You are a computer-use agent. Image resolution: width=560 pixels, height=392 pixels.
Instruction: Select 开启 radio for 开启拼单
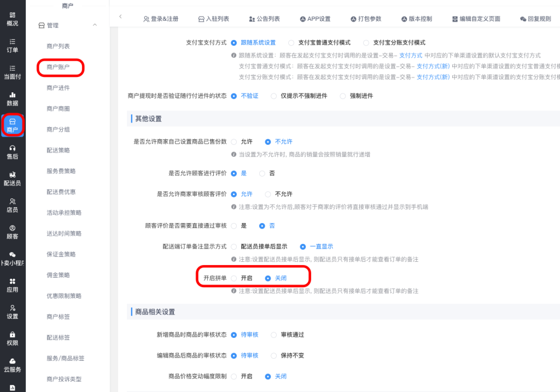pos(234,278)
